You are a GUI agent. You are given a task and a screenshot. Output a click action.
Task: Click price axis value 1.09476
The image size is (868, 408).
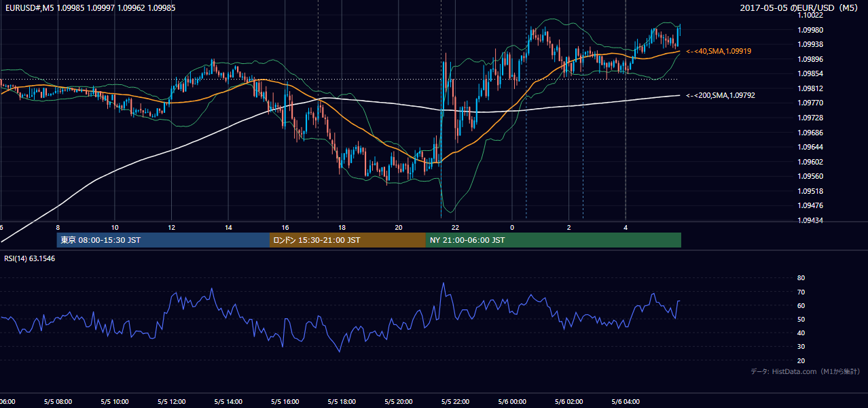(x=811, y=205)
